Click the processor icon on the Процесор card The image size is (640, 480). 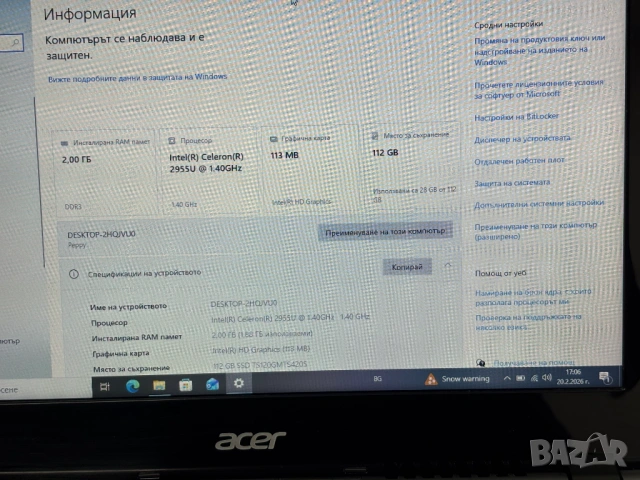click(172, 141)
